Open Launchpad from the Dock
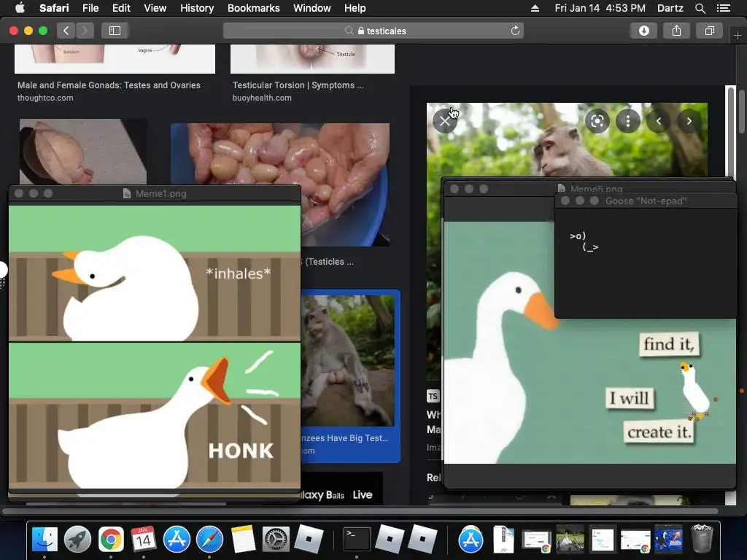The height and width of the screenshot is (560, 747). point(77,540)
